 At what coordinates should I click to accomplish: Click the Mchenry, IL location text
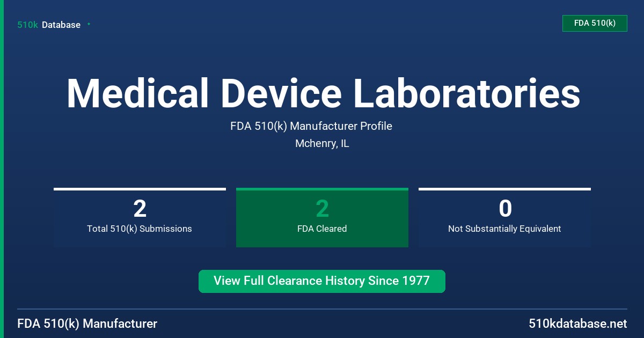(x=322, y=144)
